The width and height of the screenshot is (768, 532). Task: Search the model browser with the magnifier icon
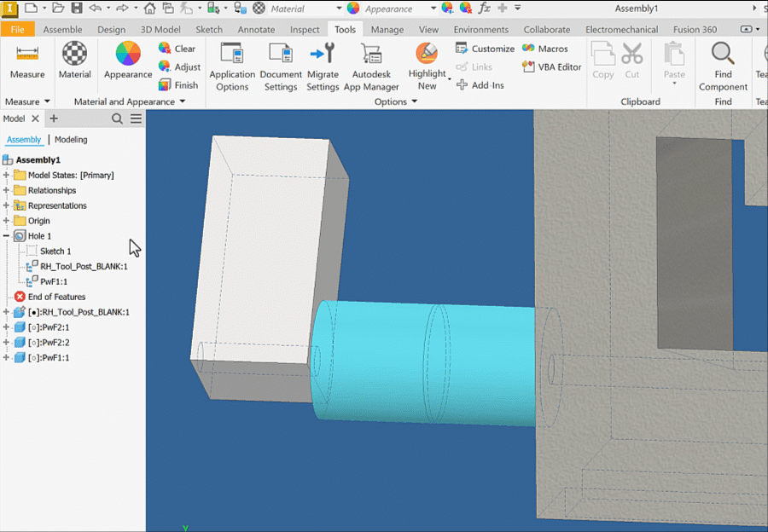(117, 119)
